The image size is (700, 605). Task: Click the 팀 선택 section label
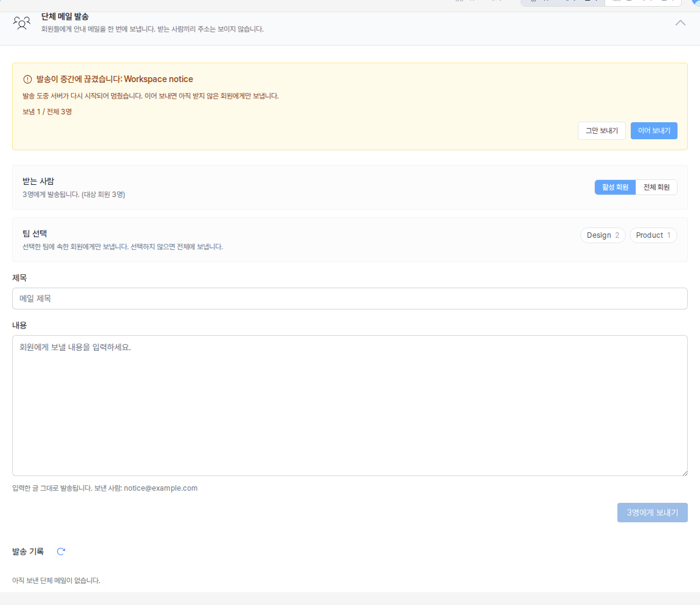35,233
